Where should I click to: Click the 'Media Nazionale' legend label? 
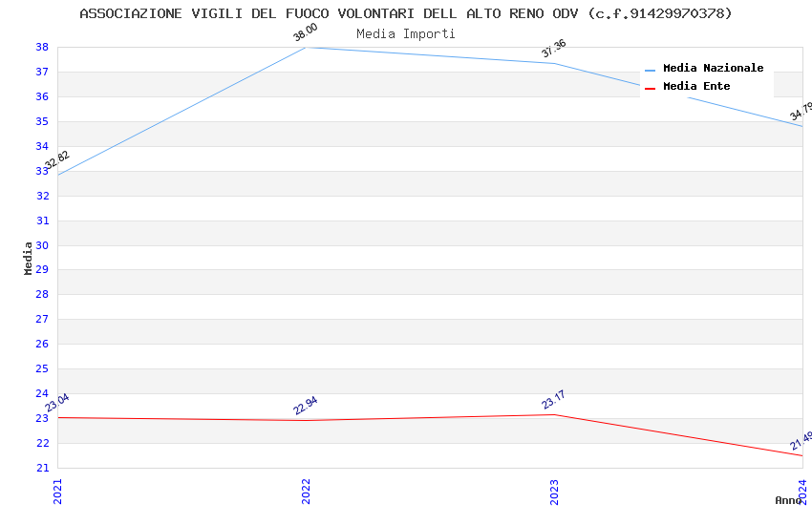[713, 68]
